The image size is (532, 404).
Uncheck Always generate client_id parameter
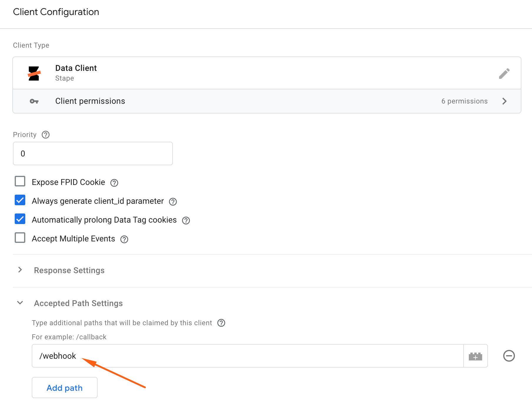point(20,200)
